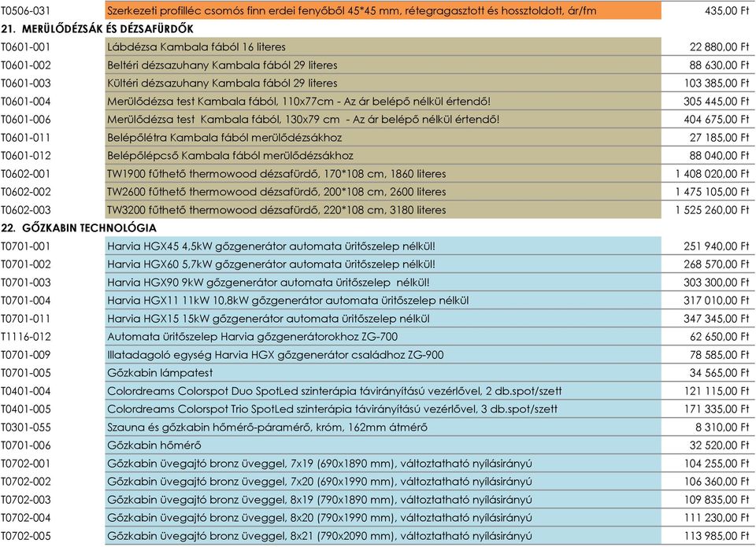
Task: Select TW3200 fűthető thermowood dézsafürdő row
Action: coord(384,209)
